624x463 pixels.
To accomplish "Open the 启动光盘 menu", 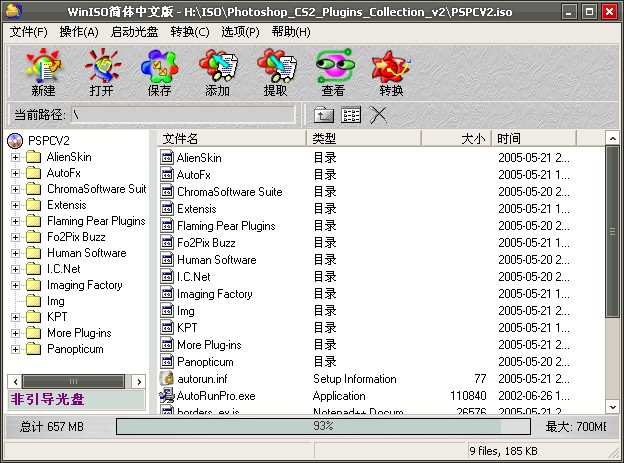I will tap(135, 31).
